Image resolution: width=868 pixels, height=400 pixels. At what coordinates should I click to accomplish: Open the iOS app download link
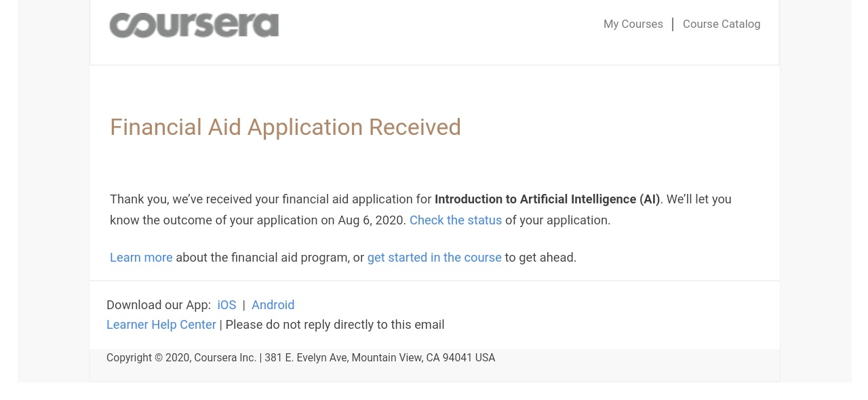point(226,305)
